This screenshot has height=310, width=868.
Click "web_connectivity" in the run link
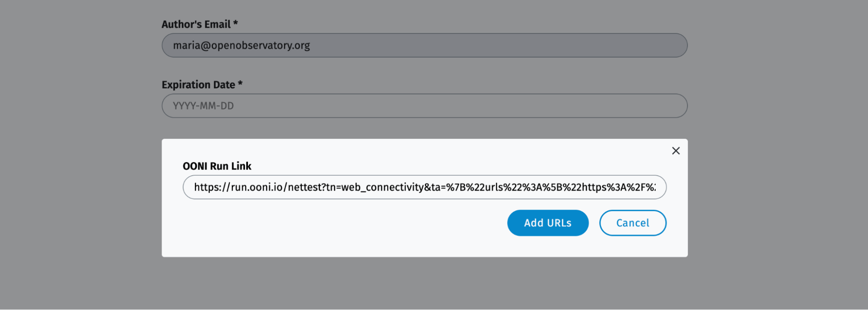click(x=382, y=187)
